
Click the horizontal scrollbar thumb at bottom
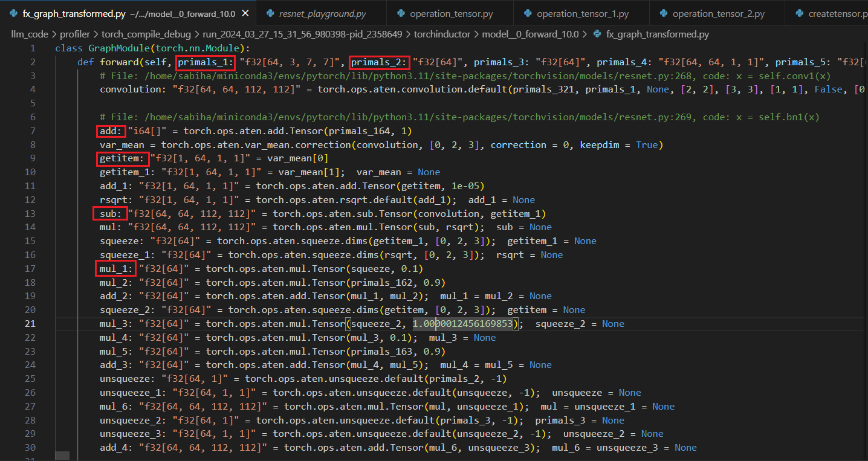click(x=62, y=456)
